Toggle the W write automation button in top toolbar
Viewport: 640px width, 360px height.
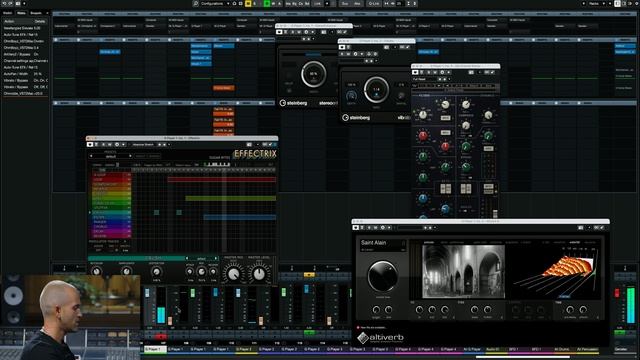(273, 3)
